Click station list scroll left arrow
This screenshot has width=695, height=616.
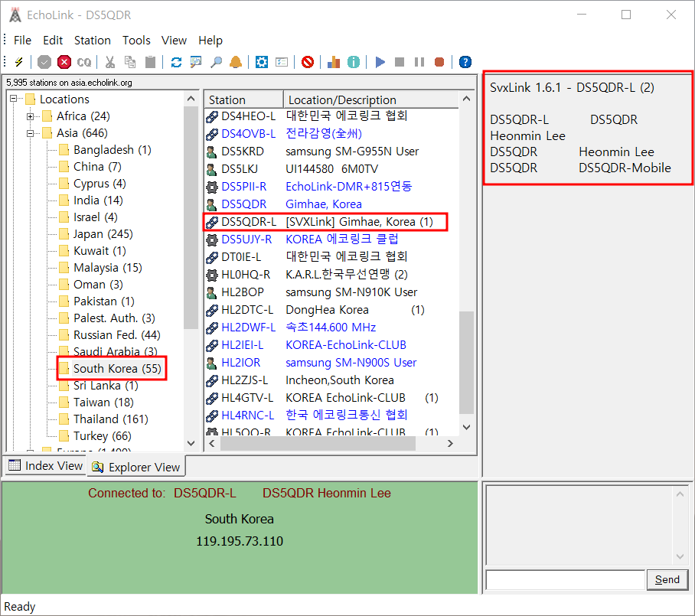point(212,444)
